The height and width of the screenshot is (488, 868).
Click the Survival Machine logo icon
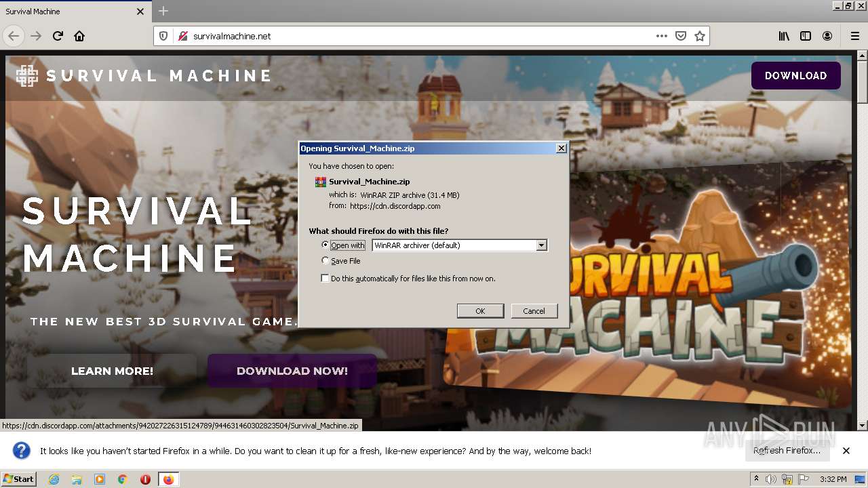pos(27,76)
